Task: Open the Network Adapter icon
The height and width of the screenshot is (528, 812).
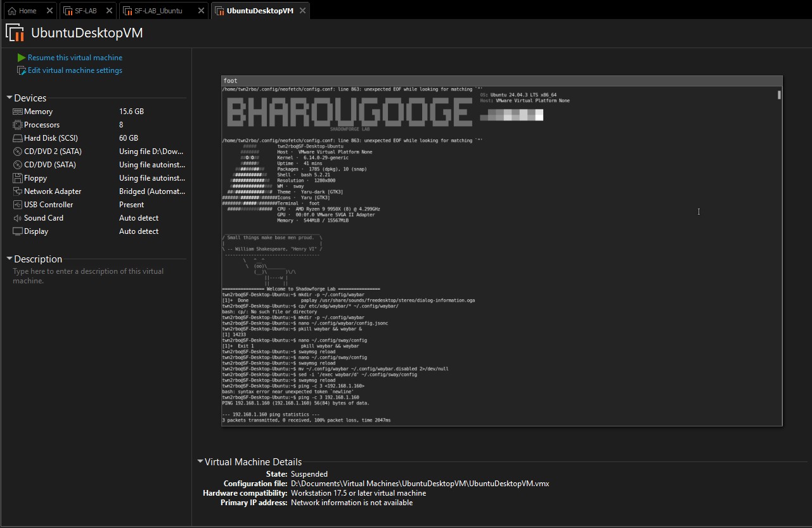Action: click(x=18, y=191)
